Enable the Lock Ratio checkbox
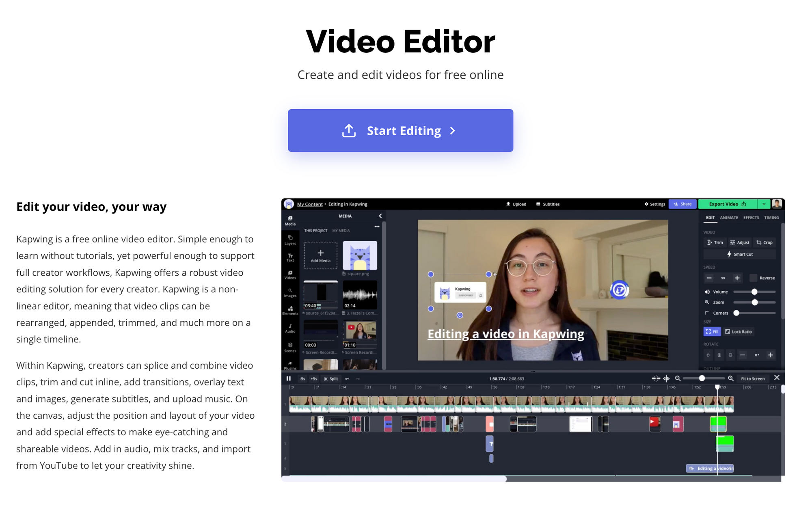This screenshot has height=508, width=812. coord(728,332)
